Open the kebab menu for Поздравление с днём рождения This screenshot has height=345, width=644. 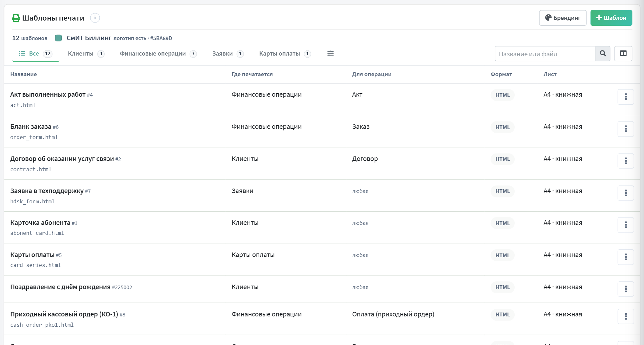(626, 289)
